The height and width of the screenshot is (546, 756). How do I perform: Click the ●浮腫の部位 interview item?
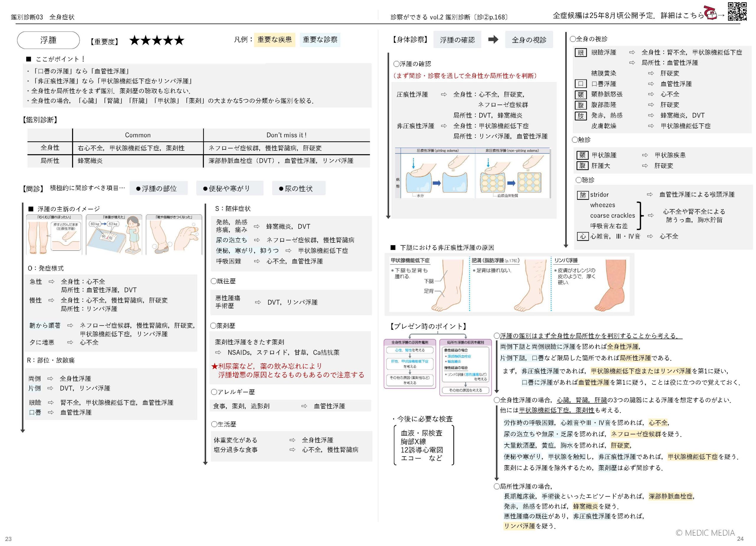coord(158,188)
